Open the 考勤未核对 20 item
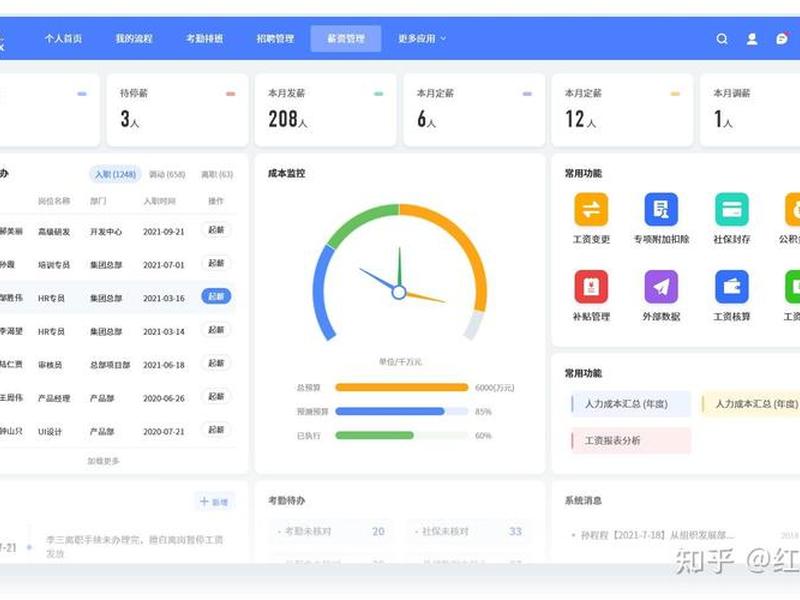 (x=332, y=532)
